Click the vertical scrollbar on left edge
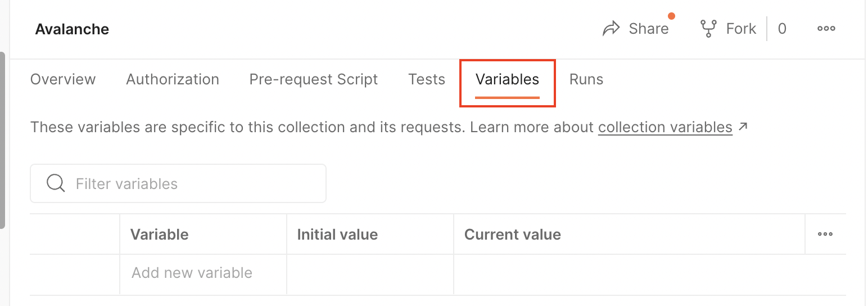The image size is (868, 306). (2, 141)
